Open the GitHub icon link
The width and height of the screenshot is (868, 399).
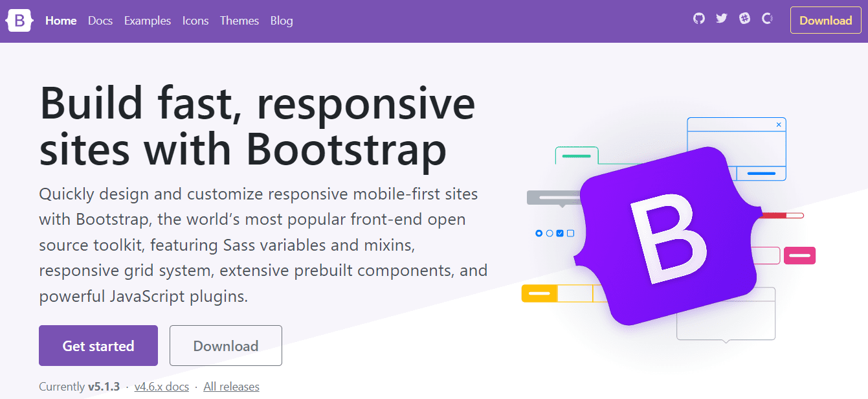click(699, 19)
